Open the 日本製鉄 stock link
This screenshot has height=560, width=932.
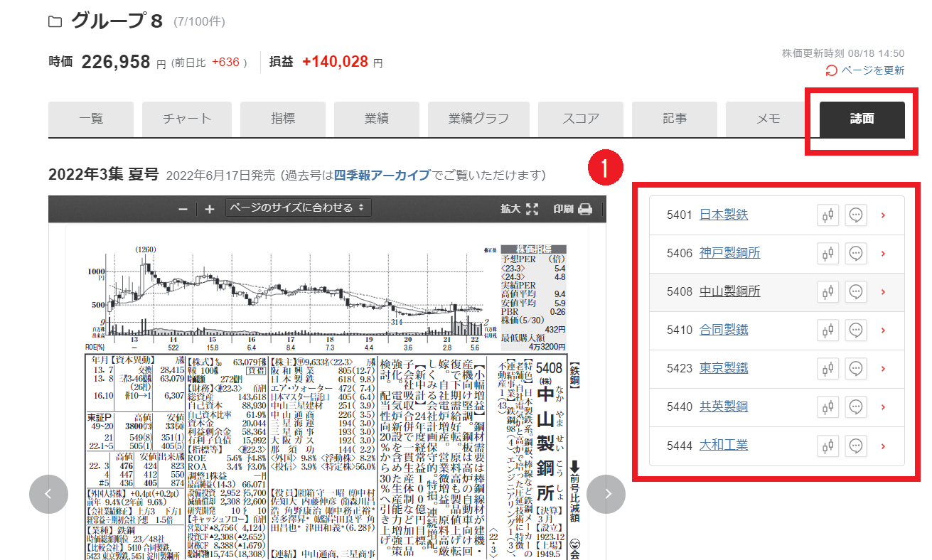point(724,215)
